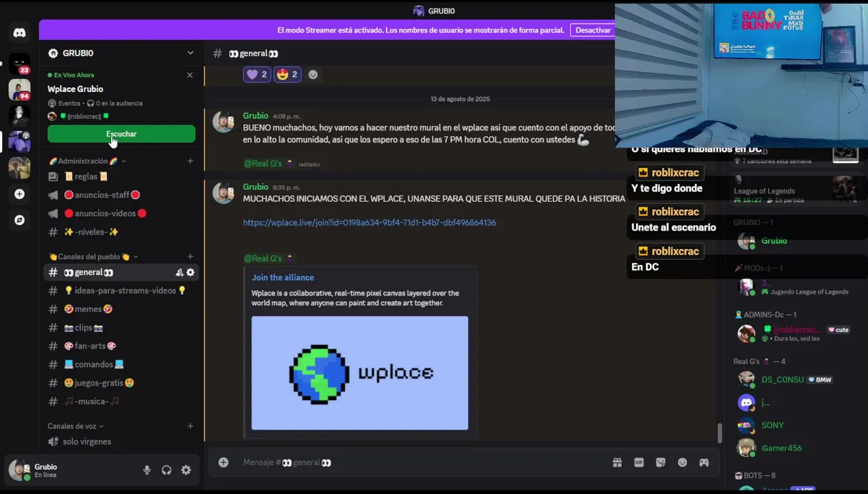Screen dimensions: 868x494
Task: Open the server icon with 23 badge
Action: click(19, 64)
